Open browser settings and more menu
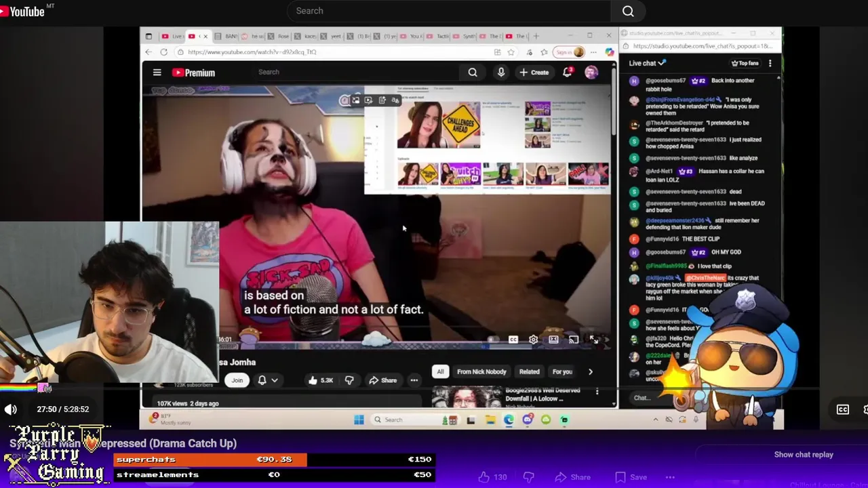This screenshot has height=488, width=868. coord(593,52)
